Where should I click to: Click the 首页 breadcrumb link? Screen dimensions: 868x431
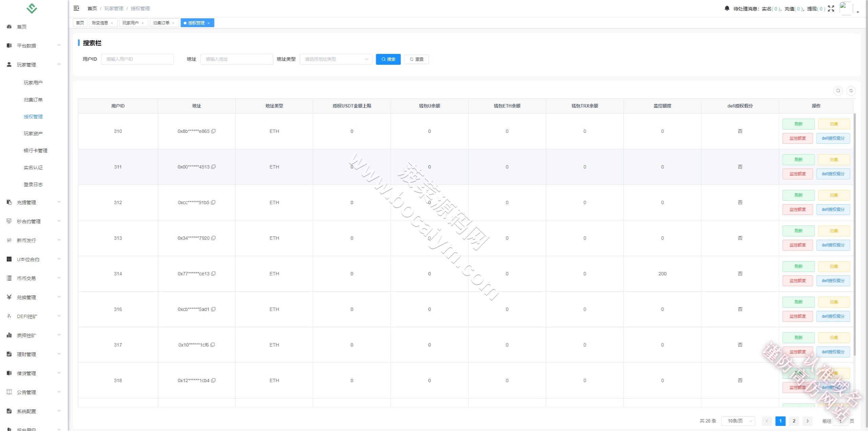click(92, 8)
